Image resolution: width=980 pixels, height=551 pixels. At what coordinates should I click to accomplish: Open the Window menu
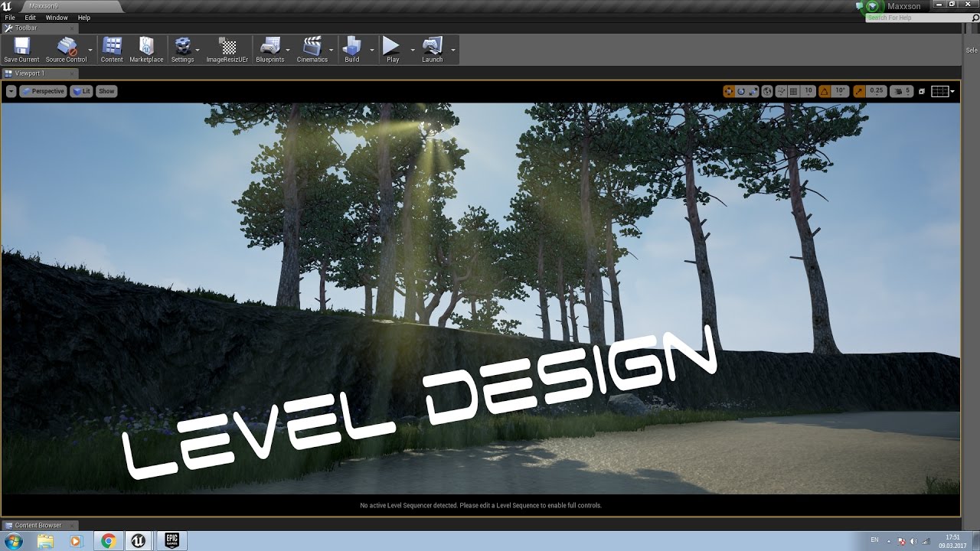[57, 18]
